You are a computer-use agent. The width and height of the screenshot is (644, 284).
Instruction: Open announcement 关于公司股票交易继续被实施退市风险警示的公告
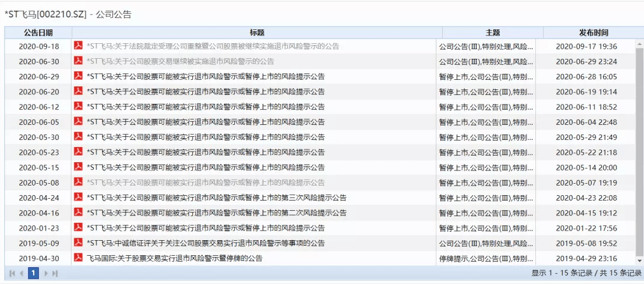click(x=180, y=62)
